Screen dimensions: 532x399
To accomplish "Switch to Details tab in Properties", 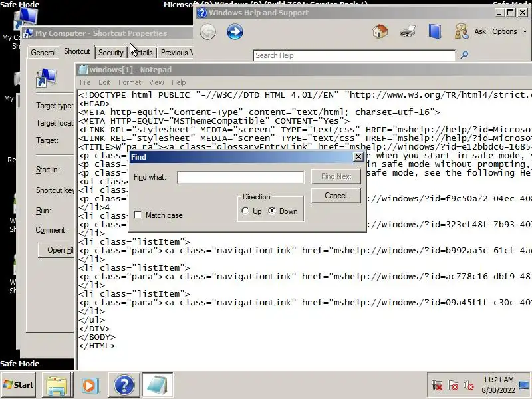I will [142, 53].
